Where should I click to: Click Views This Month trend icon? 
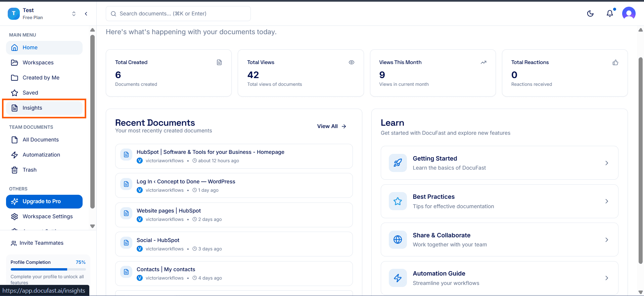click(x=484, y=62)
